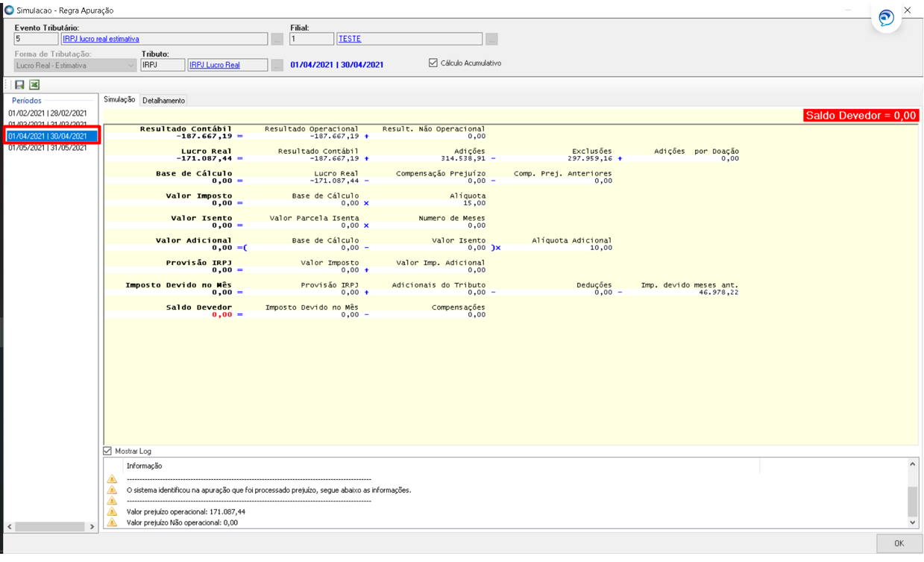Click left arrow of Períodos horizontal scrollbar
Image resolution: width=924 pixels, height=562 pixels.
click(9, 527)
